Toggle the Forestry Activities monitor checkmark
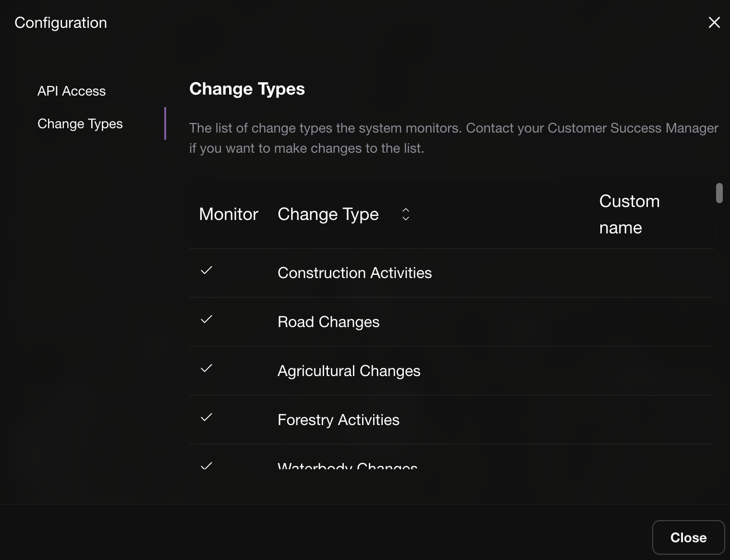 pyautogui.click(x=207, y=418)
